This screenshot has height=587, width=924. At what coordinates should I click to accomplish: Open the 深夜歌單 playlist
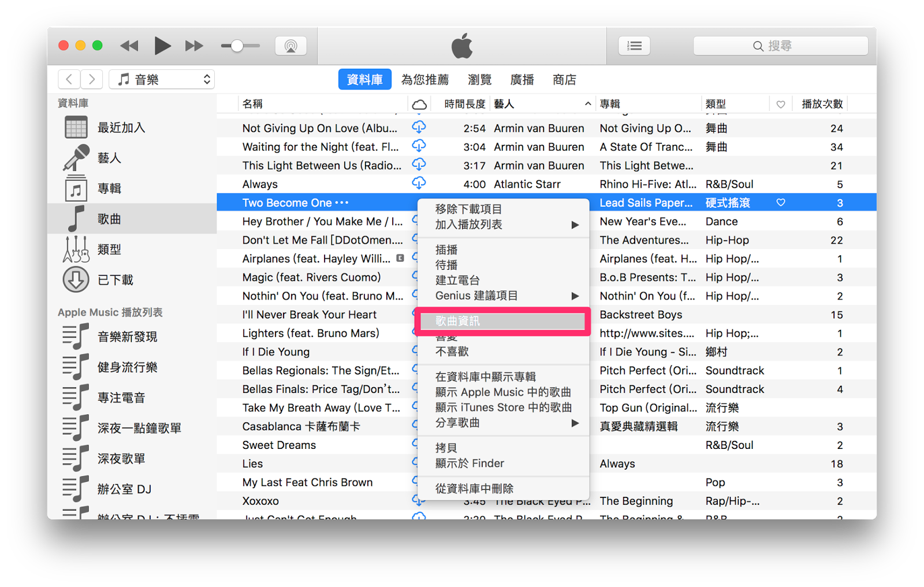(132, 459)
